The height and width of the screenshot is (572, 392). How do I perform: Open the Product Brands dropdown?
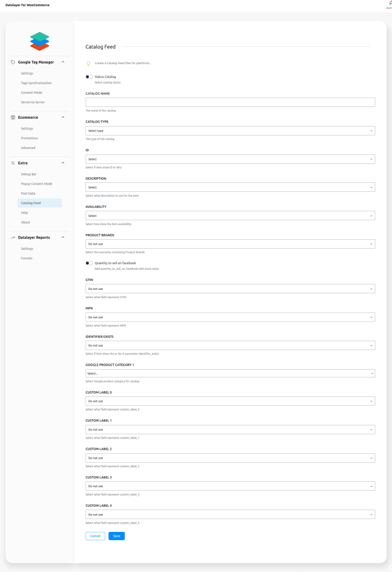tap(230, 244)
